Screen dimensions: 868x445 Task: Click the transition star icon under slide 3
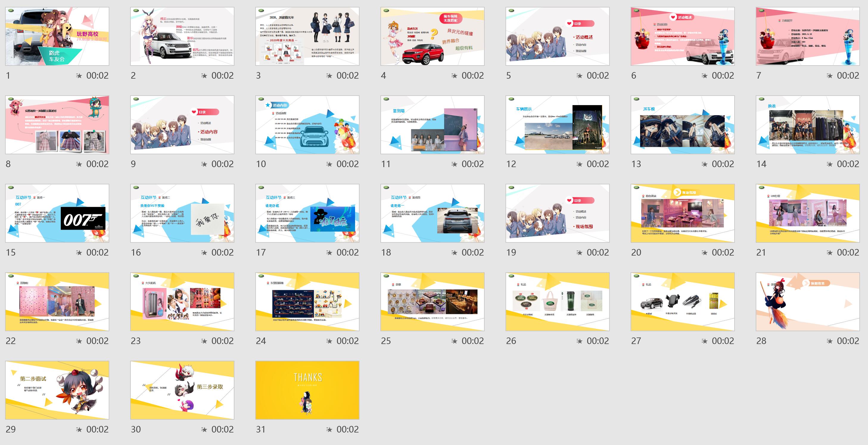pyautogui.click(x=329, y=76)
